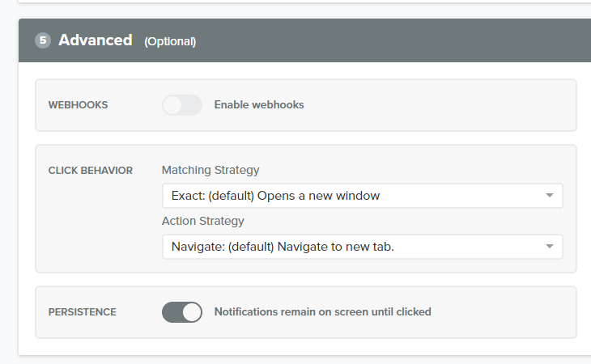591x364 pixels.
Task: Click the white knob of the Persistence switch
Action: pos(191,311)
